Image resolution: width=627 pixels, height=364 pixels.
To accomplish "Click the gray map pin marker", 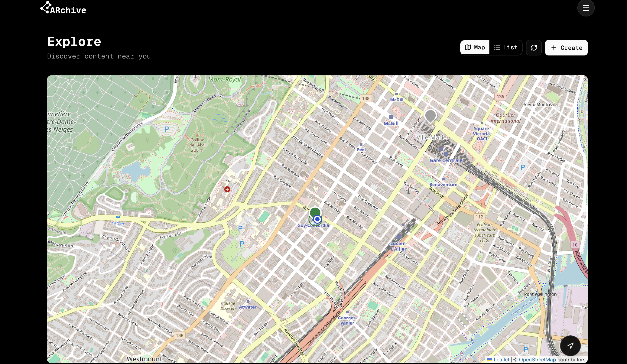I will coord(430,115).
